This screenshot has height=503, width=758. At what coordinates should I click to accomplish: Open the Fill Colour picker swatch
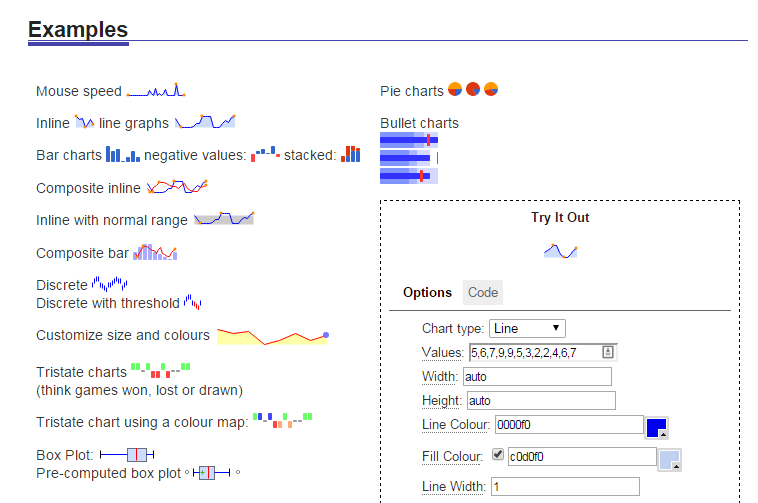670,459
